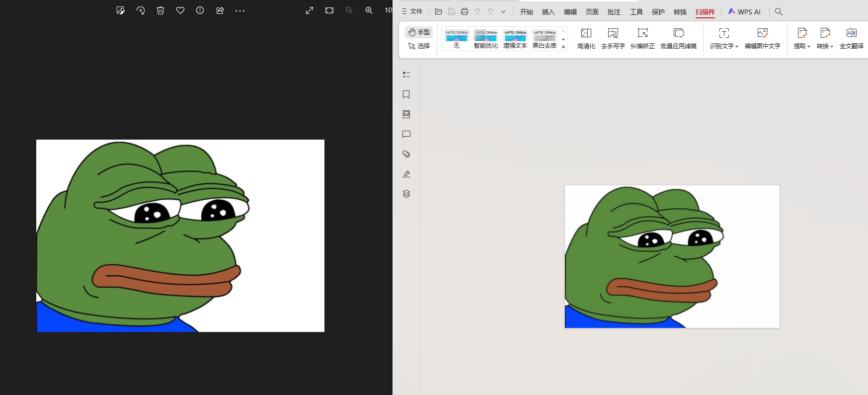868x395 pixels.
Task: Mark the photo as favorite with the heart icon
Action: pyautogui.click(x=180, y=10)
